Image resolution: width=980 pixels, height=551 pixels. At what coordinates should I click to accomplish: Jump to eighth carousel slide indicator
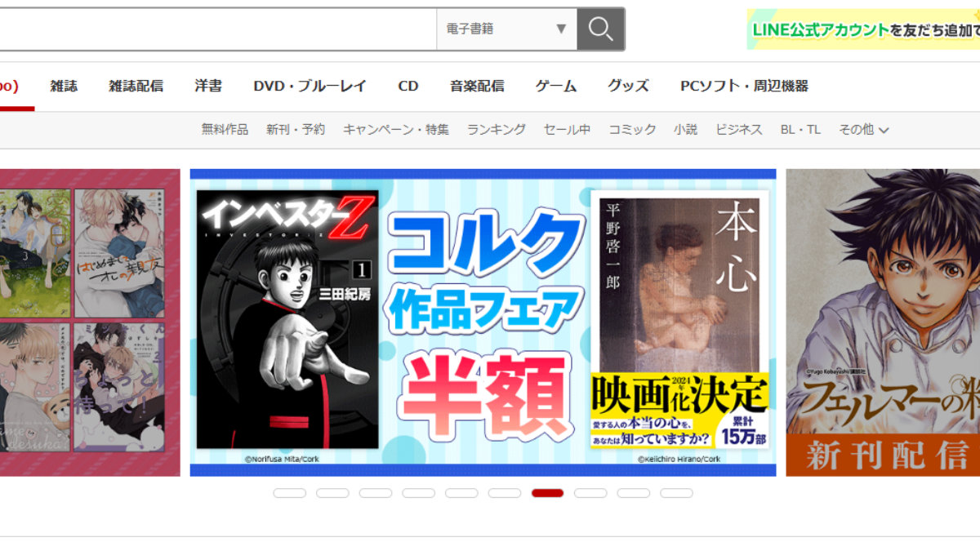590,493
